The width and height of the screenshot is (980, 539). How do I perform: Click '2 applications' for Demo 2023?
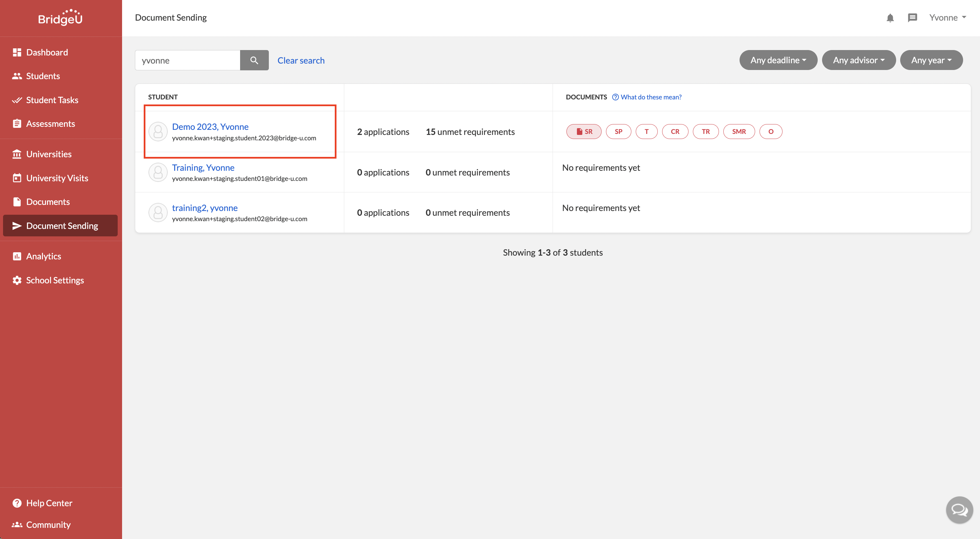pyautogui.click(x=383, y=132)
